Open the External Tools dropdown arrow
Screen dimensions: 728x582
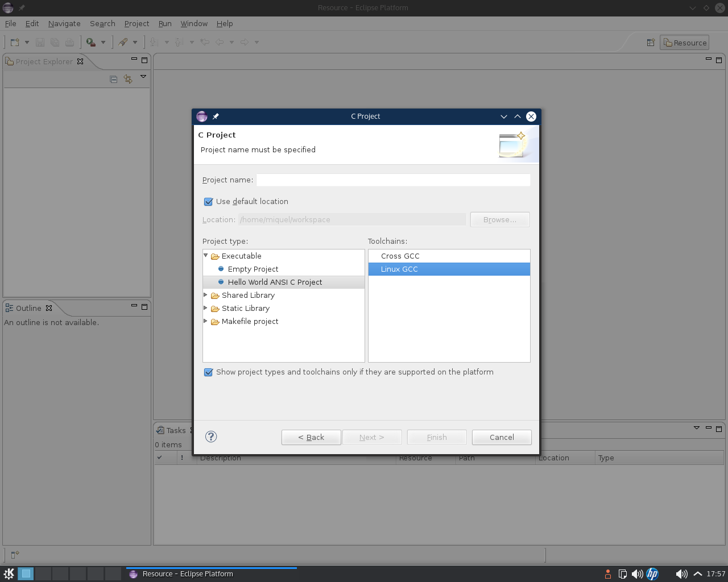click(x=103, y=42)
